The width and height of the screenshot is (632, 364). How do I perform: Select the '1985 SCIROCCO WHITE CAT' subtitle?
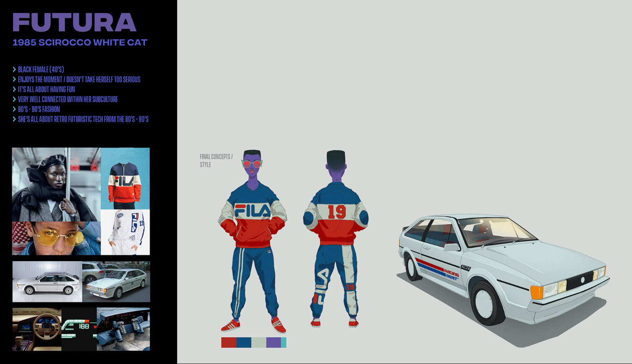point(80,42)
